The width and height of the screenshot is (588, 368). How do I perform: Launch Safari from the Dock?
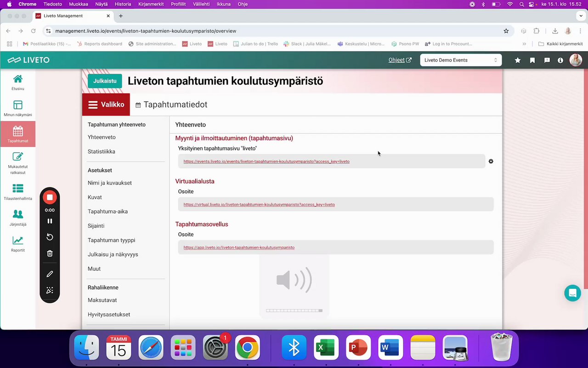(151, 347)
